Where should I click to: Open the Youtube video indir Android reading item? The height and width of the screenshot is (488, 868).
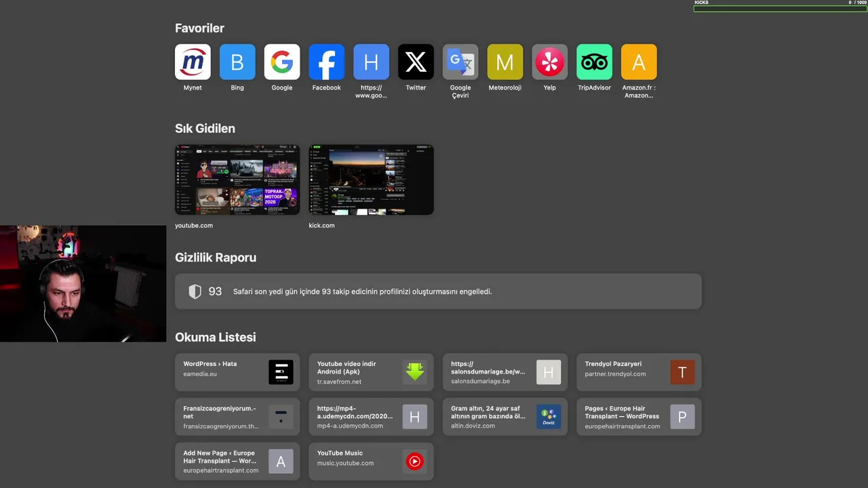coord(372,372)
